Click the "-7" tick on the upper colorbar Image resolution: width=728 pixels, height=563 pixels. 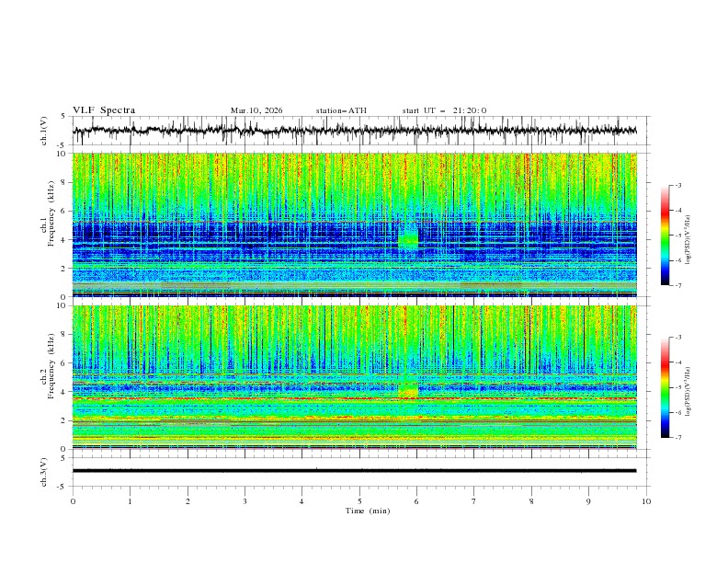point(677,285)
